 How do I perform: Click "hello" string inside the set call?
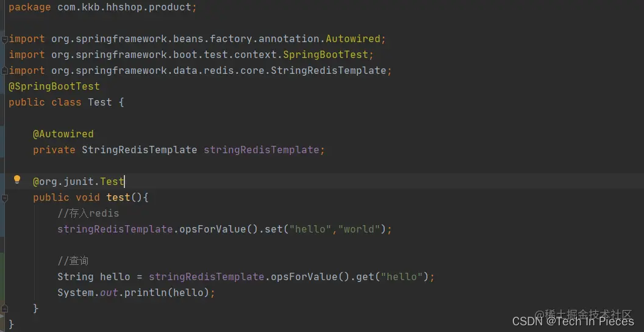pos(310,229)
